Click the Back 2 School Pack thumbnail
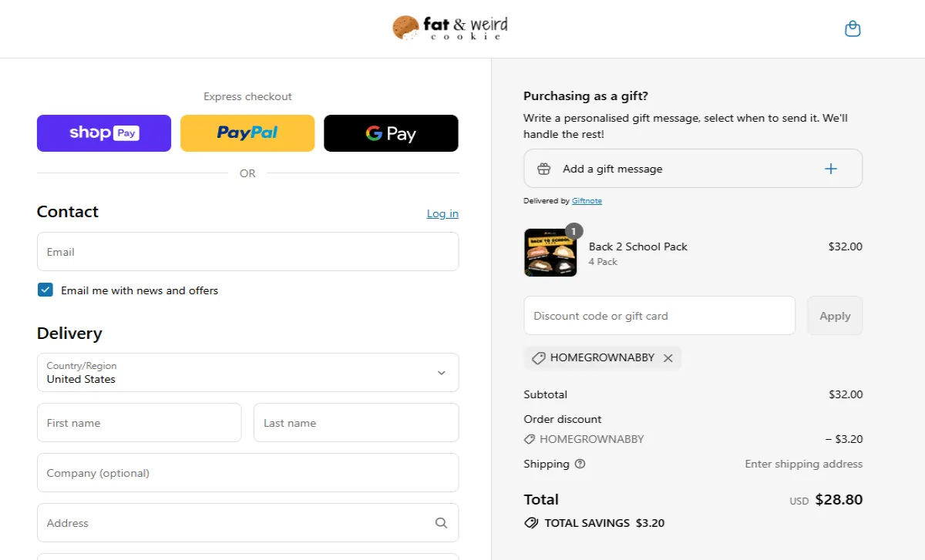Image resolution: width=925 pixels, height=560 pixels. tap(550, 253)
